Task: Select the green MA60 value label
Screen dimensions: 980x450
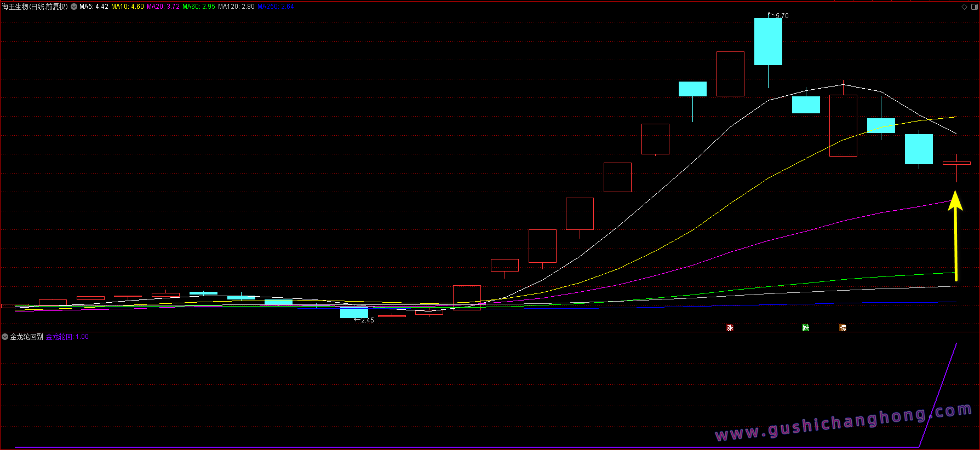Action: (x=198, y=7)
